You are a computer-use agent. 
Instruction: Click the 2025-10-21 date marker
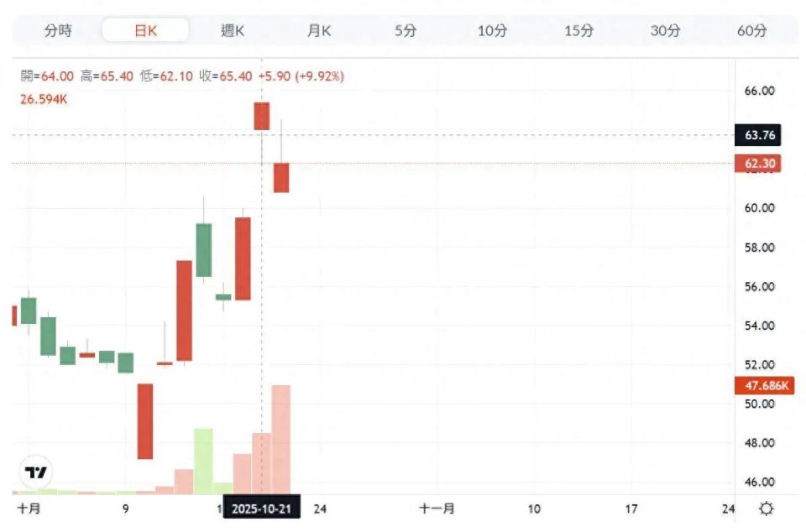(261, 509)
